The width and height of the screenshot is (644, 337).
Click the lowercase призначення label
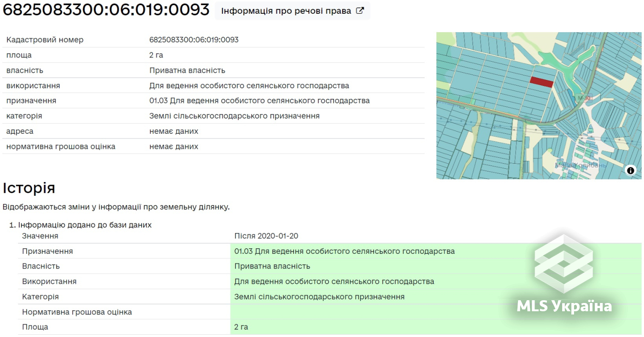pyautogui.click(x=31, y=101)
